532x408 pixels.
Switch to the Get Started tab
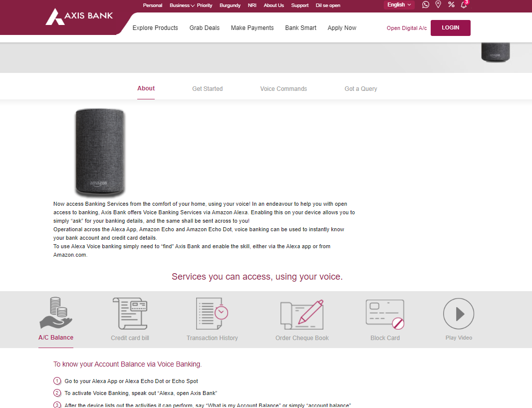click(207, 89)
